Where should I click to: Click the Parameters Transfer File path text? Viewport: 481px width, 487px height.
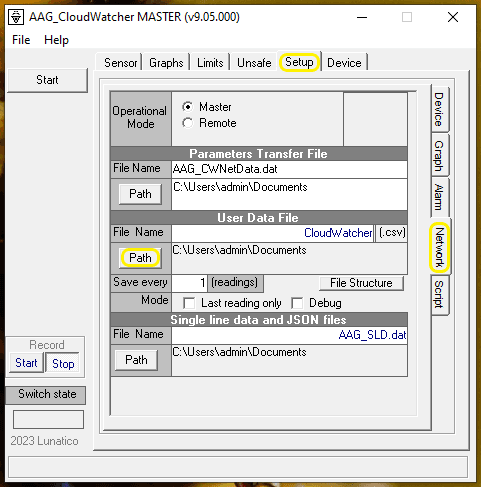(240, 187)
